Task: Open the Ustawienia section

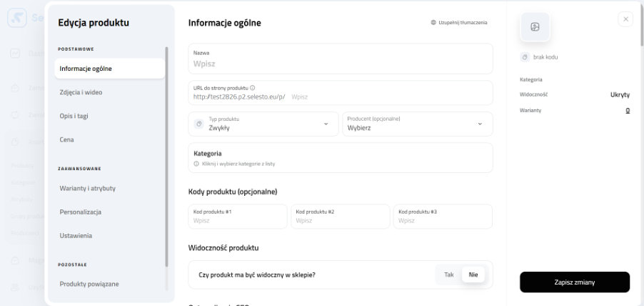Action: (76, 236)
